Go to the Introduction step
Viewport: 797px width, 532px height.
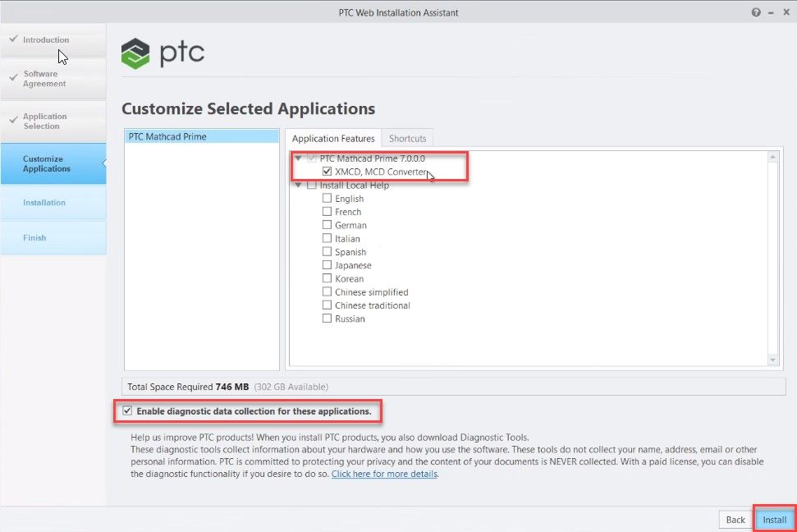click(53, 39)
